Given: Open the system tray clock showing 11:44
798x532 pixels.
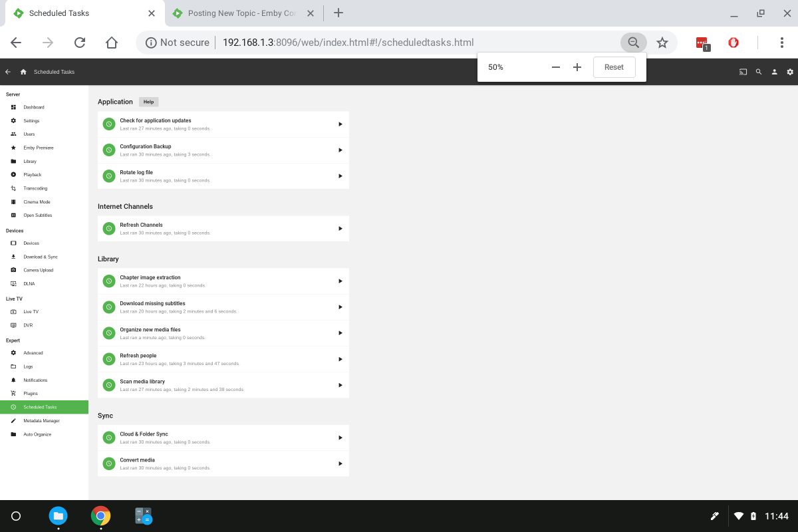Looking at the screenshot, I should [x=776, y=516].
